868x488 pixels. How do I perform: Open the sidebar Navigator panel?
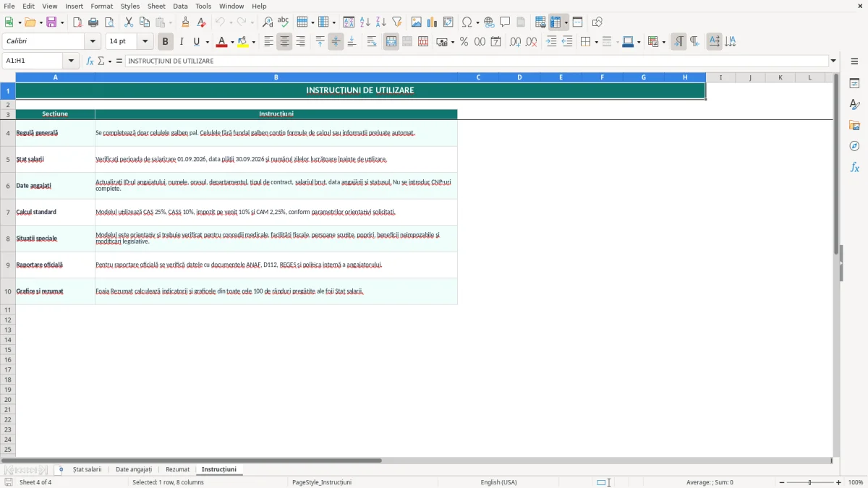854,146
